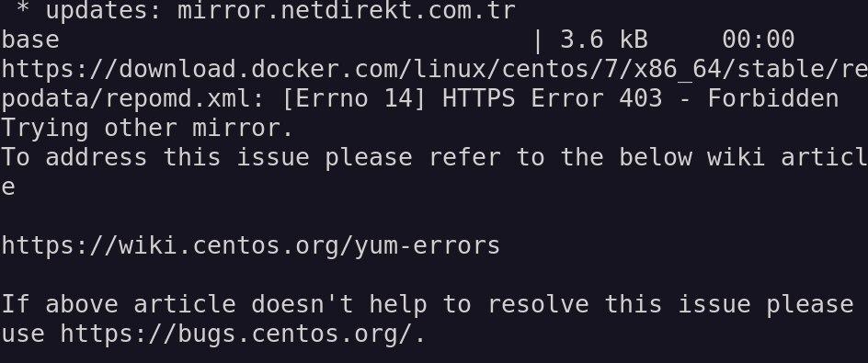Click the pipe separator after base
This screenshot has height=363, width=868.
pos(538,40)
